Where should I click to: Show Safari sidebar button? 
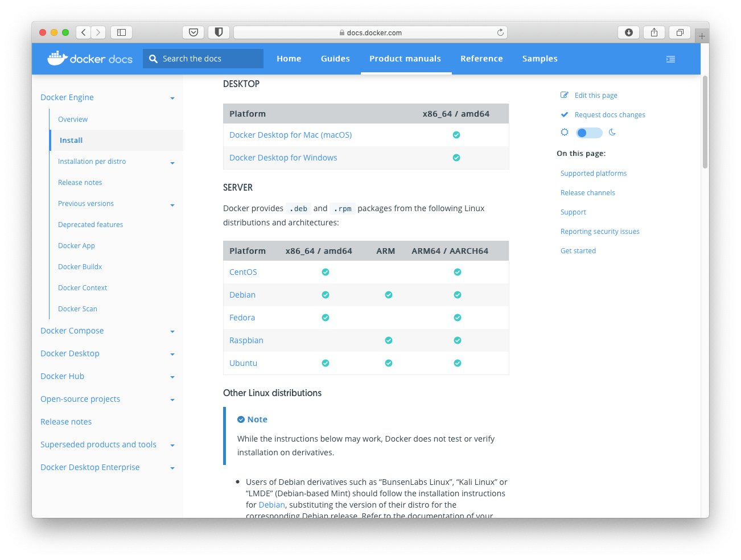point(121,32)
